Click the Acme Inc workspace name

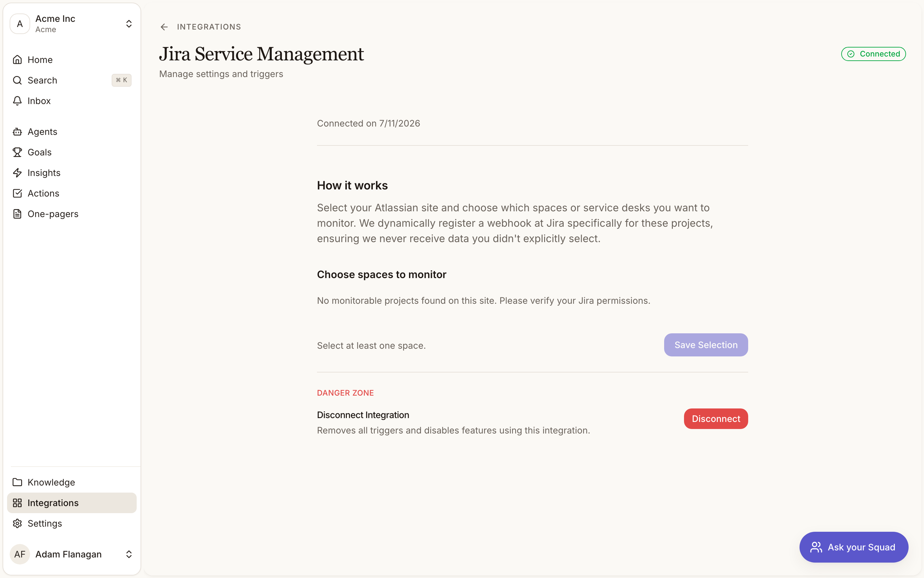point(55,19)
